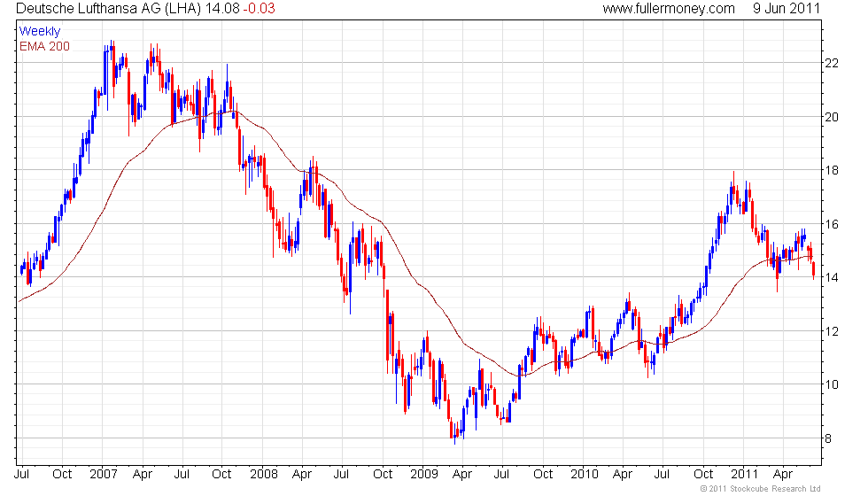The width and height of the screenshot is (868, 496).
Task: Click the 20 price axis label
Action: [832, 117]
